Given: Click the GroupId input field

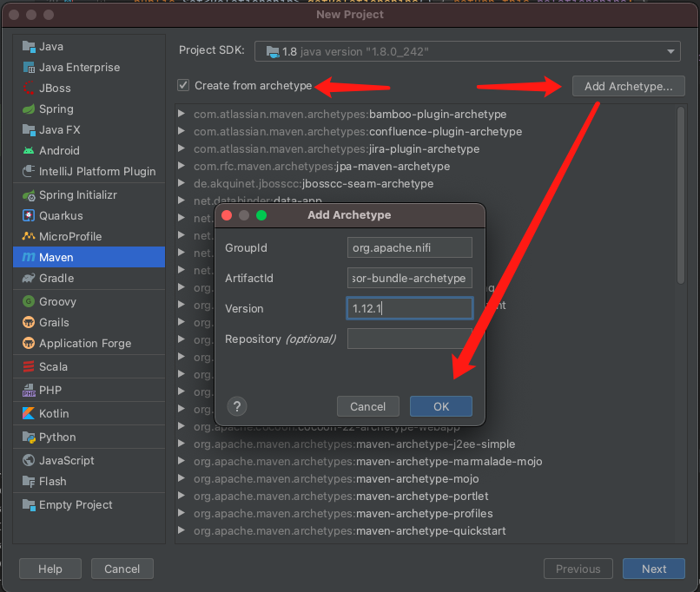Looking at the screenshot, I should (x=409, y=247).
